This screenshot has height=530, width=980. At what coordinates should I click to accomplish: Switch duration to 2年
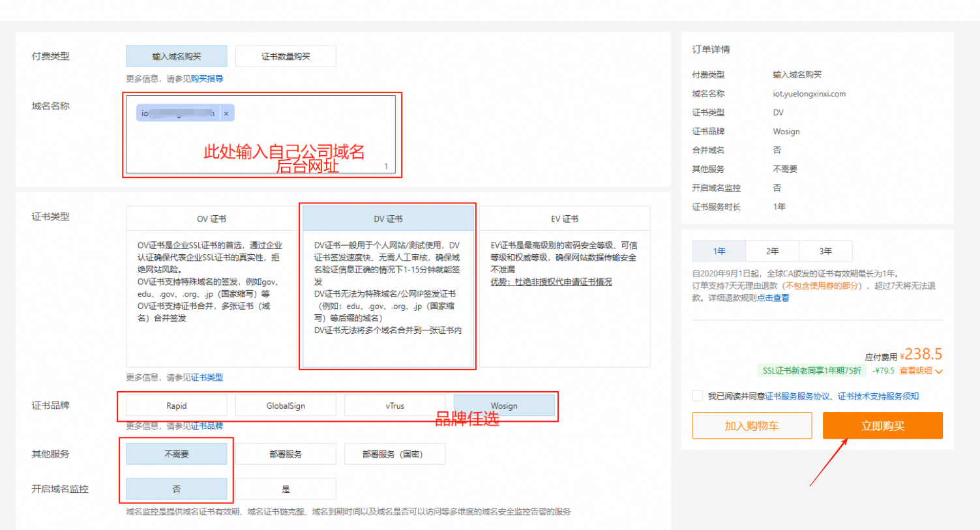(x=773, y=251)
